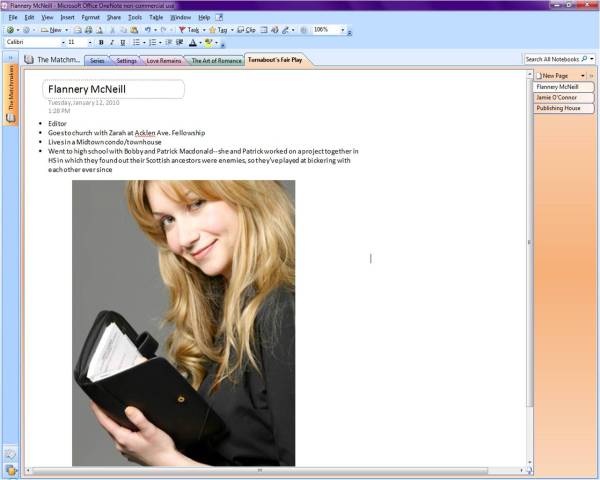
Task: Open the Jamie O'Connor page
Action: 562,97
